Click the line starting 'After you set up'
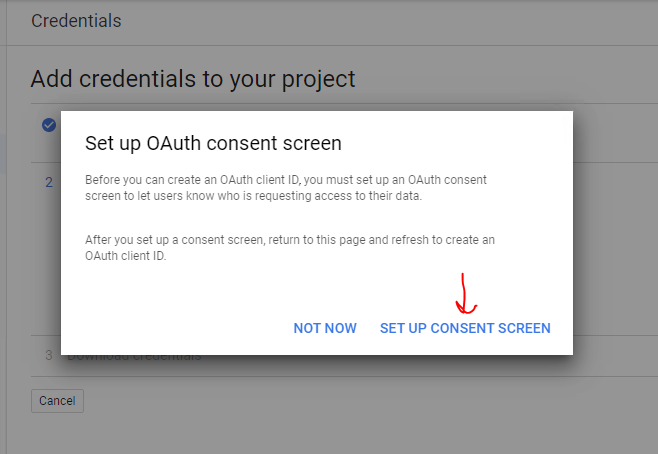 pyautogui.click(x=290, y=240)
